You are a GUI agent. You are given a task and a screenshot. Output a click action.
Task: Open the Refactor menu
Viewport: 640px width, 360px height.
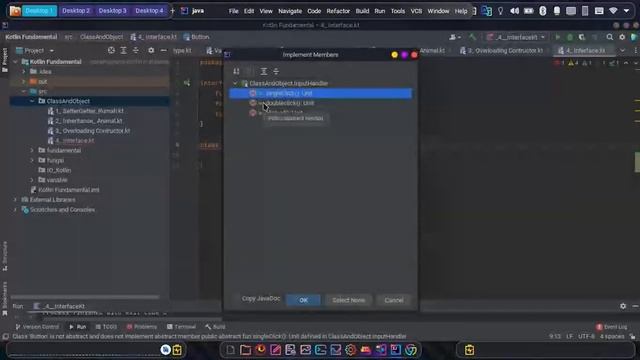click(x=338, y=11)
